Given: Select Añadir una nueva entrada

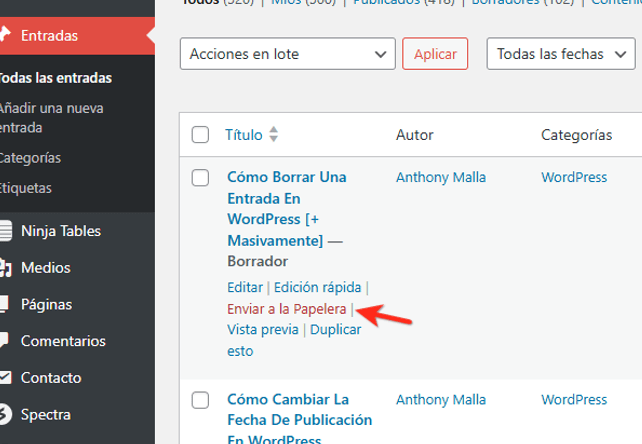Looking at the screenshot, I should coord(51,118).
